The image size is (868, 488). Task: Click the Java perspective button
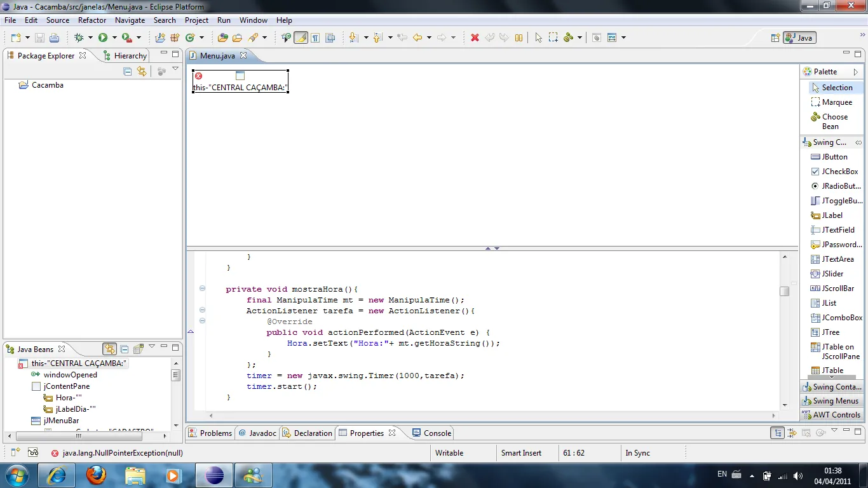(x=799, y=38)
